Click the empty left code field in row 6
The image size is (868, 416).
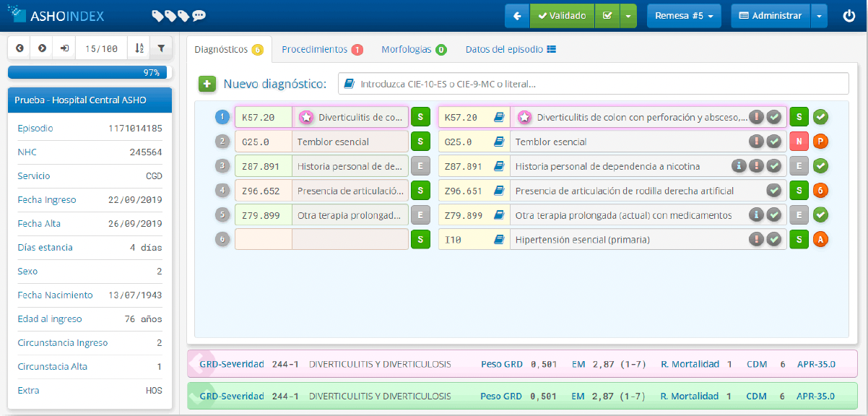[x=264, y=240]
